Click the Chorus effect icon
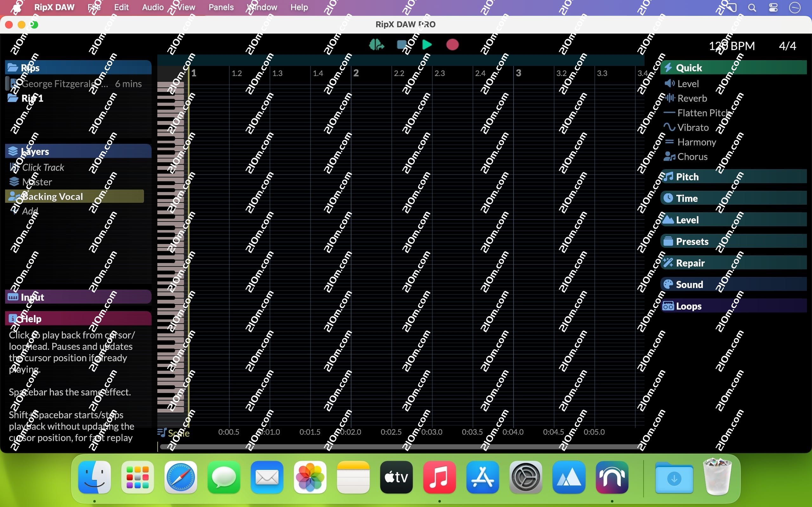 point(670,157)
